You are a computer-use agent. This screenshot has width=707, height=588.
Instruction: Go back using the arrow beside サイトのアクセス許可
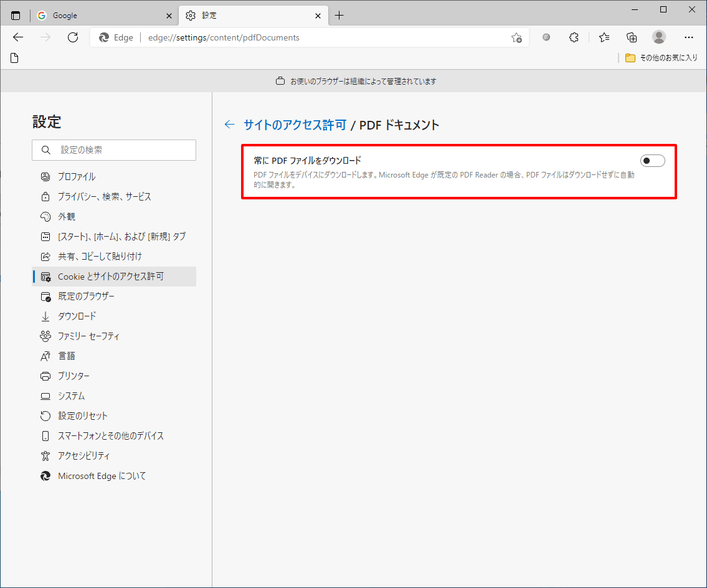(x=229, y=125)
